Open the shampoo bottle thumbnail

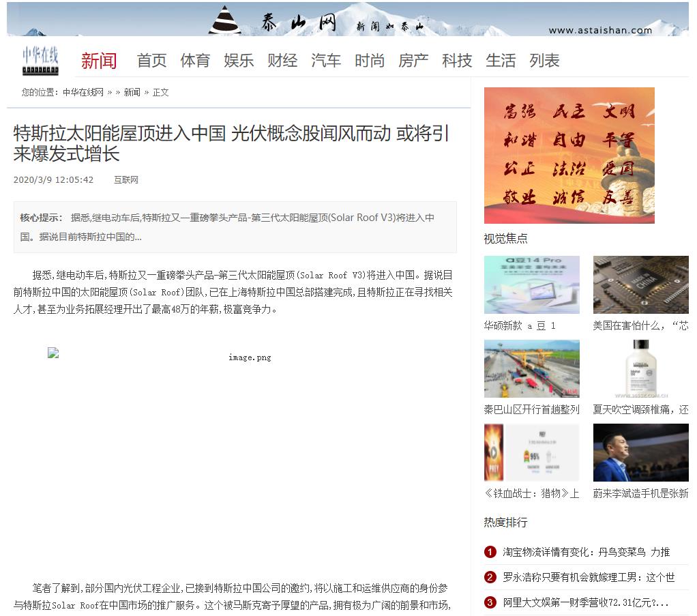(x=640, y=368)
